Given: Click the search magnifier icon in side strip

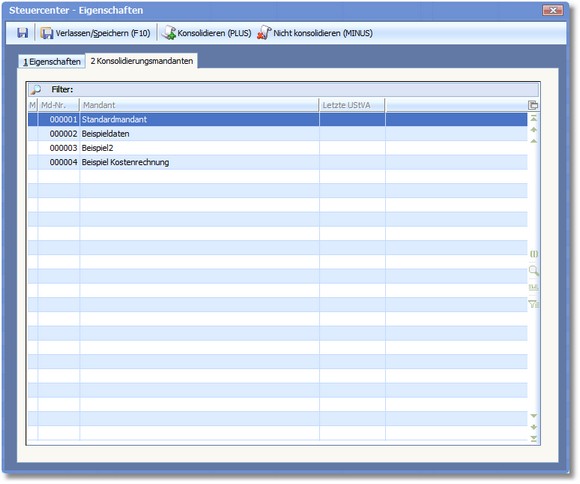Looking at the screenshot, I should click(x=533, y=270).
